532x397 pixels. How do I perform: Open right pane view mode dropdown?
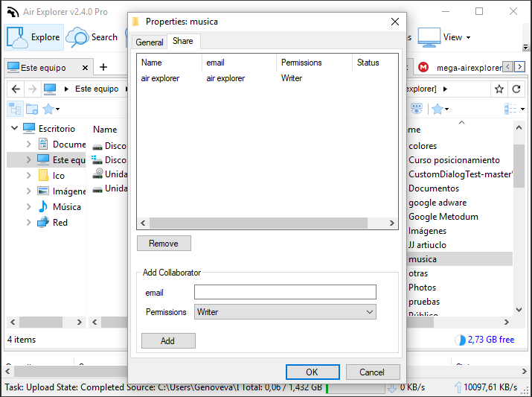tap(514, 109)
